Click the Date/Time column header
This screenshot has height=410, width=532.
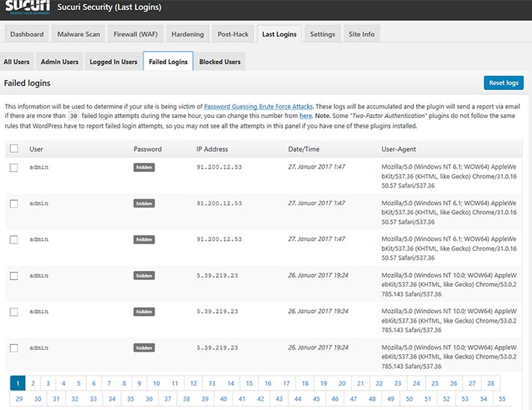303,149
